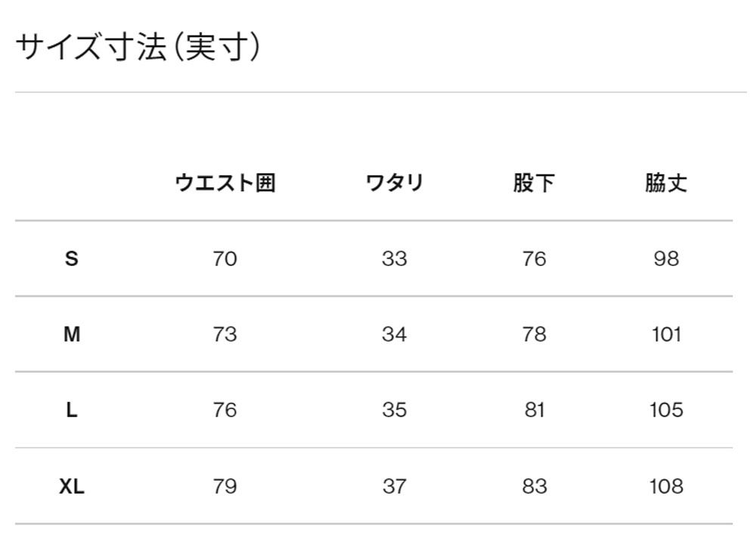756x554 pixels.
Task: Click waist value 70 for size S
Action: pyautogui.click(x=225, y=259)
